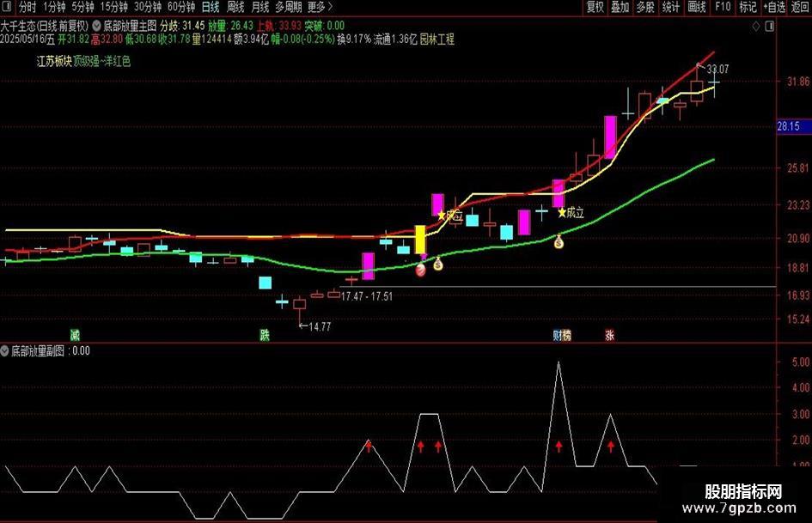The width and height of the screenshot is (812, 523).
Task: Switch to 60分钟 period tab
Action: pos(181,7)
